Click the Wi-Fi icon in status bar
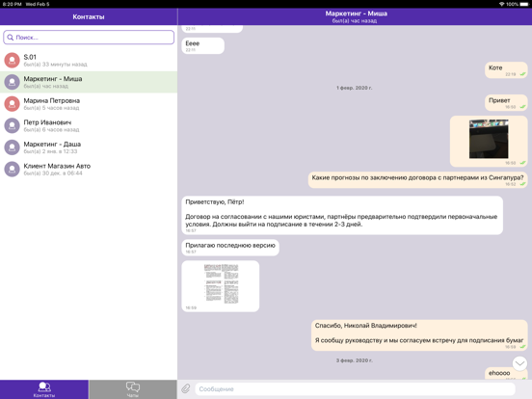Viewport: 532px width, 399px height. point(501,4)
